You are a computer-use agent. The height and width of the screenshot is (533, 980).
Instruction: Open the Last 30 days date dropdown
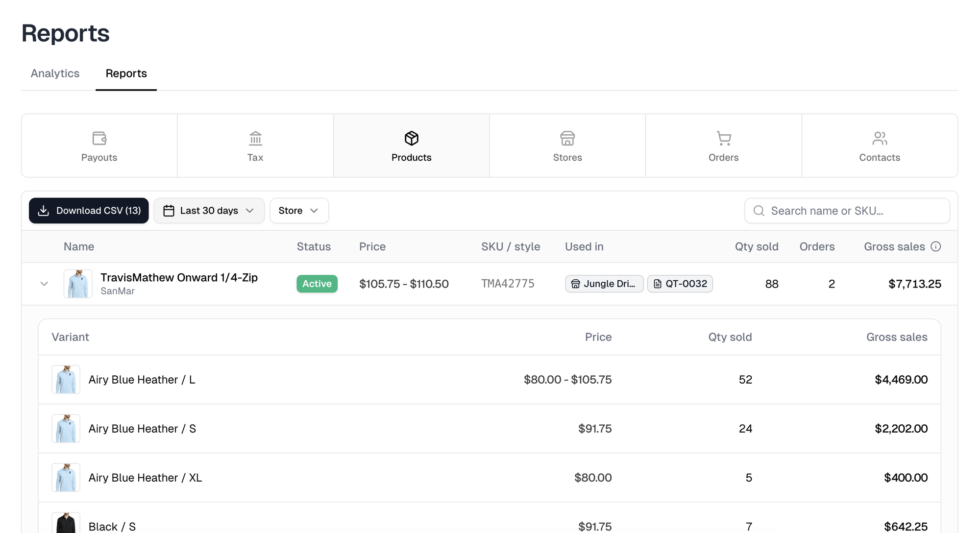click(209, 211)
